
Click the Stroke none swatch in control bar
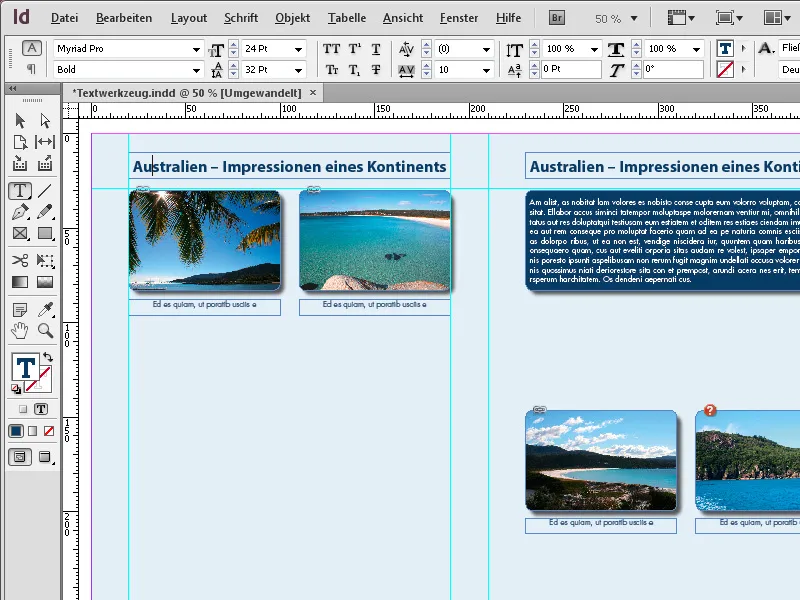(725, 69)
